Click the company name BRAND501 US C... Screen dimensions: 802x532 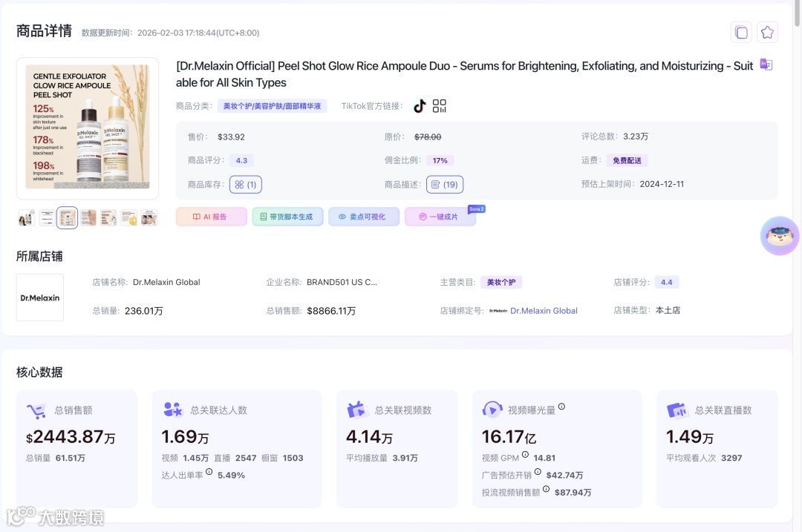pos(342,282)
